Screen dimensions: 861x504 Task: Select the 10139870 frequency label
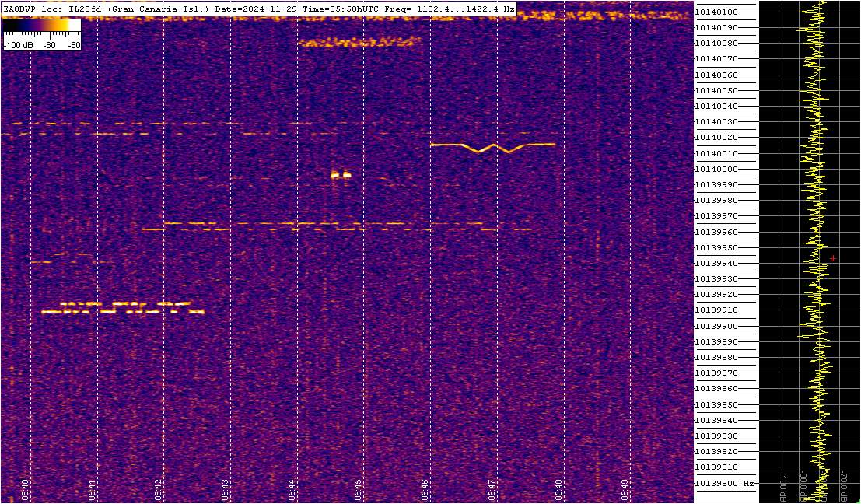716,373
